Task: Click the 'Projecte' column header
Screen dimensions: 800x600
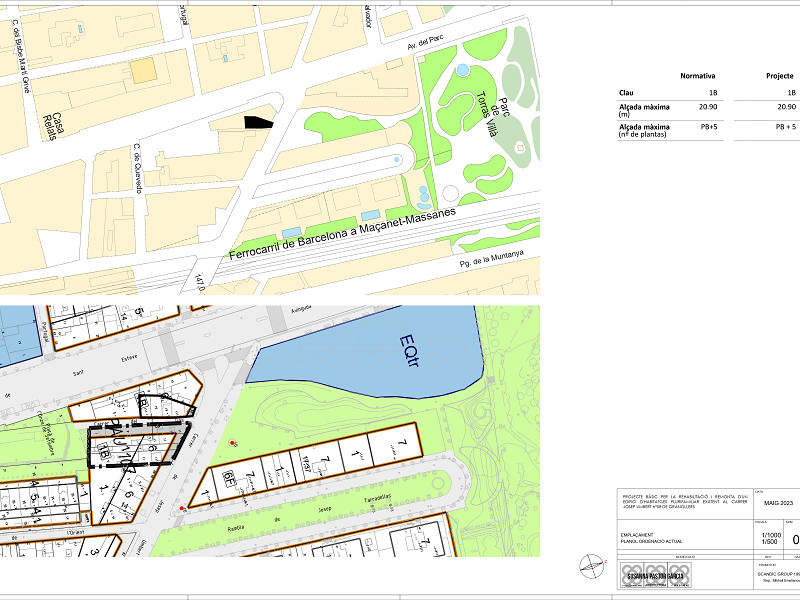Action: (x=780, y=76)
